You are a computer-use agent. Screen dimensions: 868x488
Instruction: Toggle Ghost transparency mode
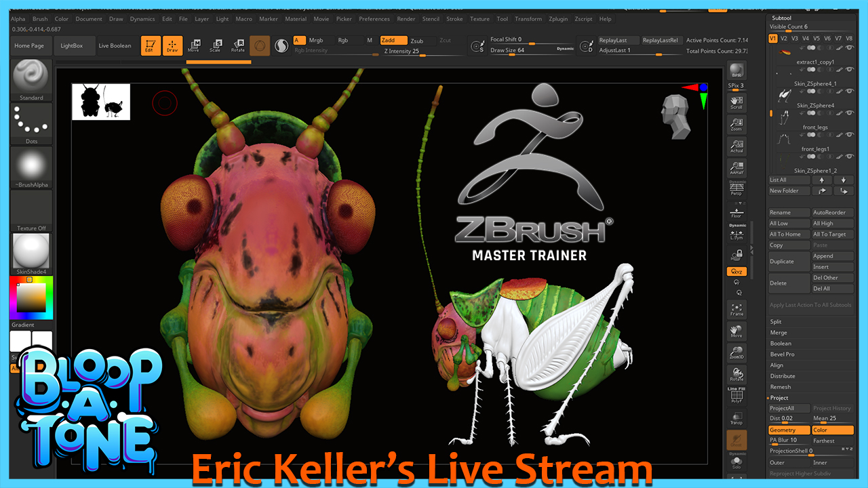(x=736, y=440)
